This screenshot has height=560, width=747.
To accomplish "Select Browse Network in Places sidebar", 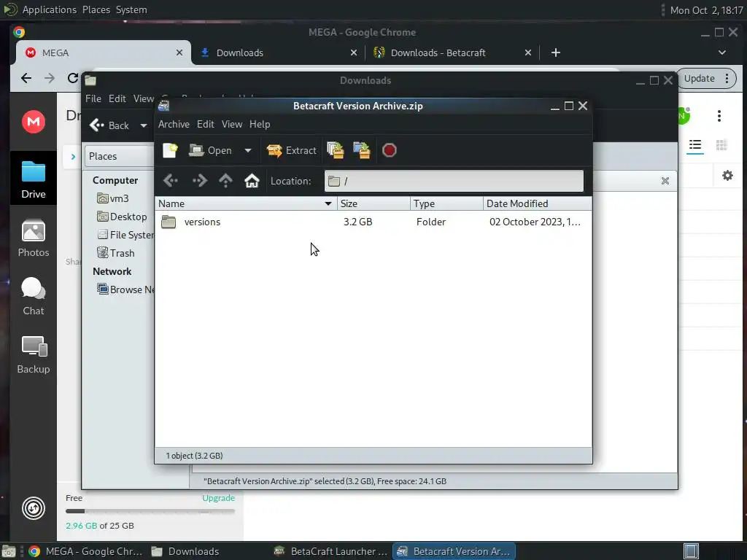I will (x=125, y=289).
